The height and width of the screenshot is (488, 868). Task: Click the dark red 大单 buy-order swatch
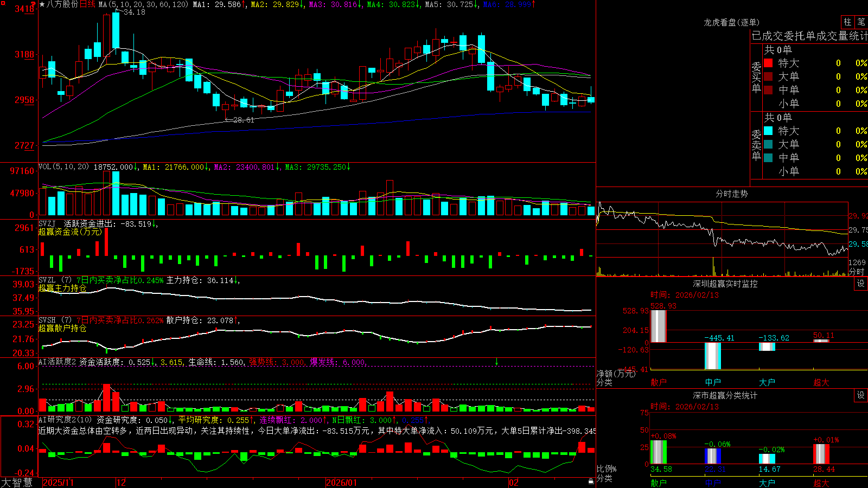pos(768,76)
